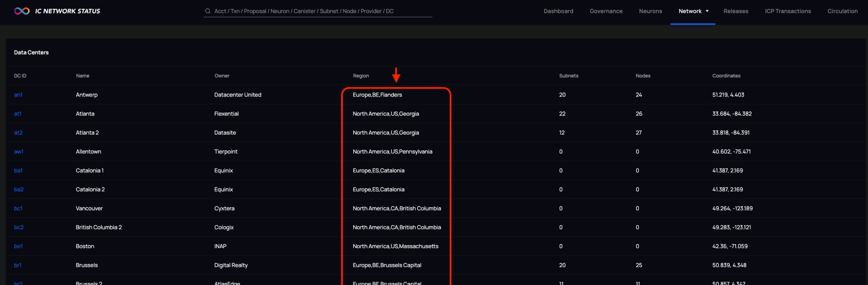Open the aw1 data center details
The height and width of the screenshot is (285, 868).
(x=19, y=152)
